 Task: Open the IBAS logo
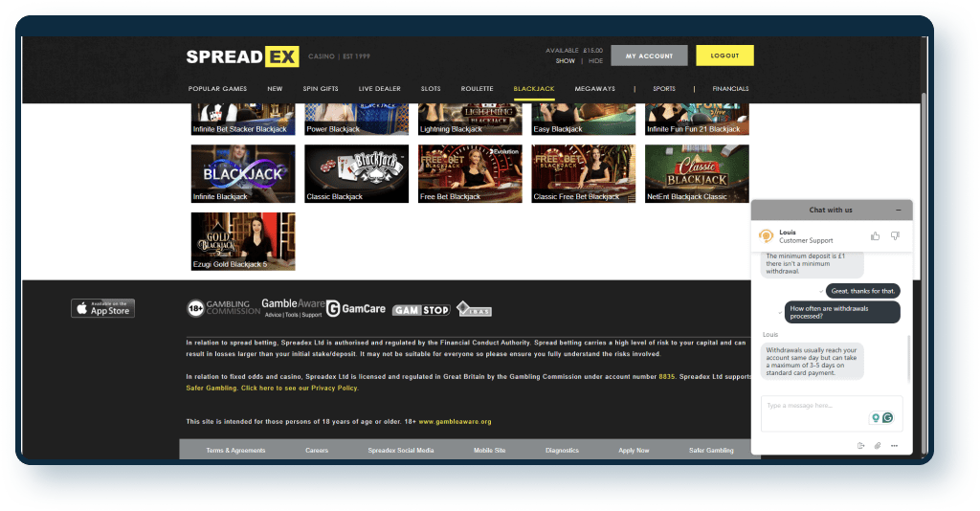[x=474, y=308]
